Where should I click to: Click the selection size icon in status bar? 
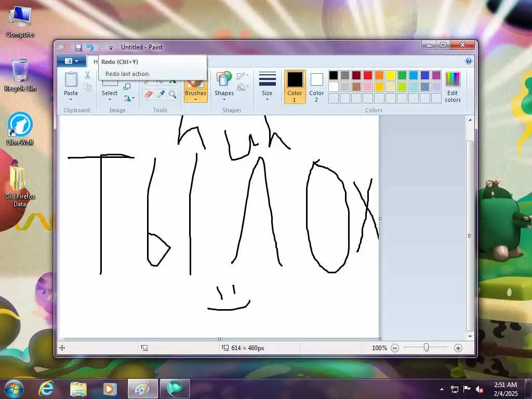pyautogui.click(x=144, y=348)
